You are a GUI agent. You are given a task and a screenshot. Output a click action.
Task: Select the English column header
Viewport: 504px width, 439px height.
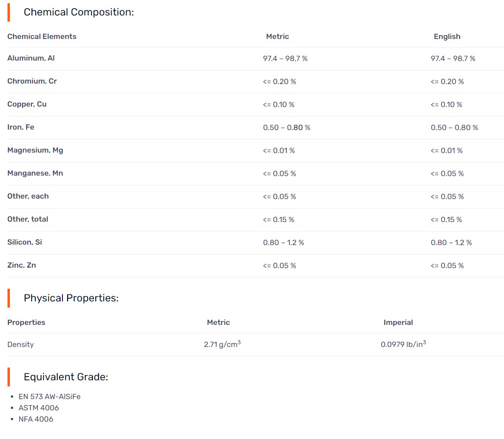[447, 37]
